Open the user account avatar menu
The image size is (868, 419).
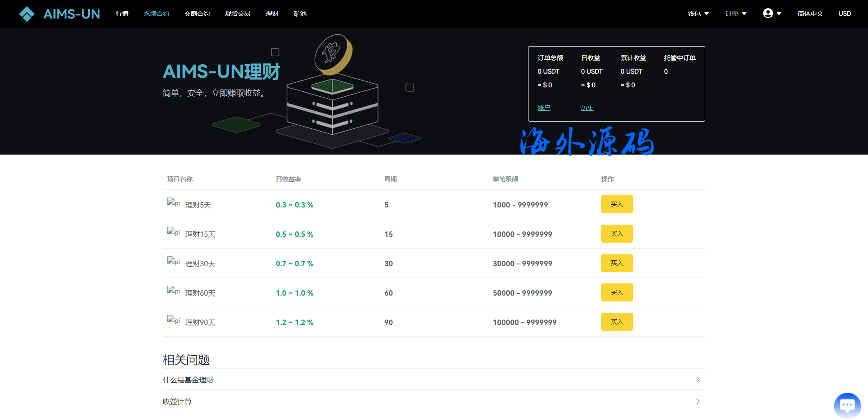(772, 14)
